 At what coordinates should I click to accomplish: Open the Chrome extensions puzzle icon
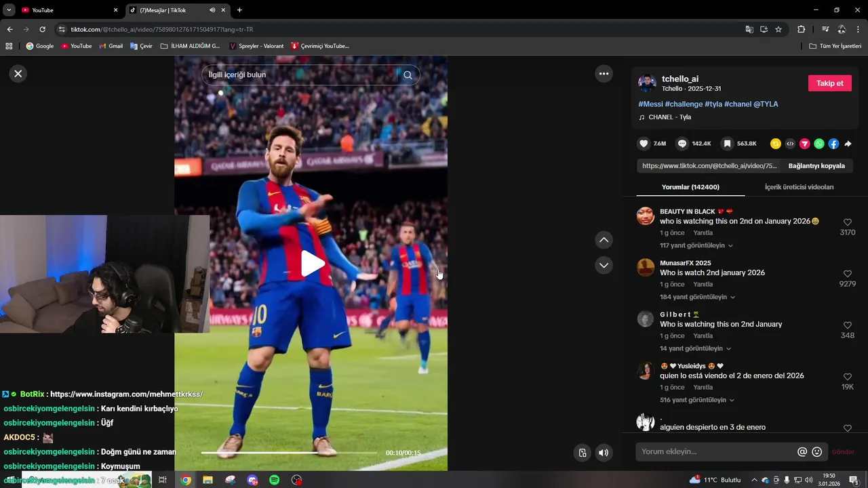(x=801, y=29)
